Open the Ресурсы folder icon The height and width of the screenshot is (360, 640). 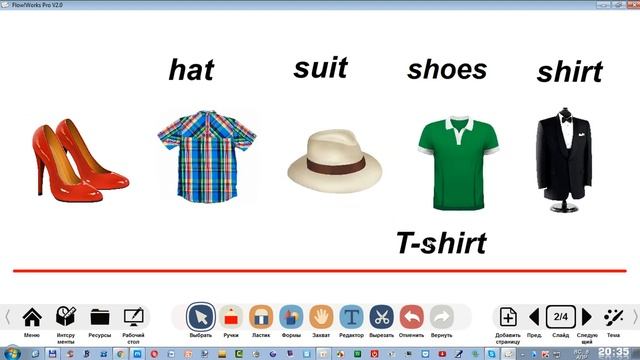pyautogui.click(x=100, y=317)
